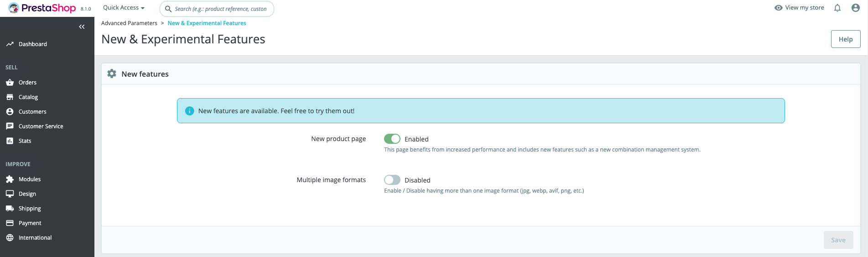Go to the Dashboard menu item

[x=32, y=44]
